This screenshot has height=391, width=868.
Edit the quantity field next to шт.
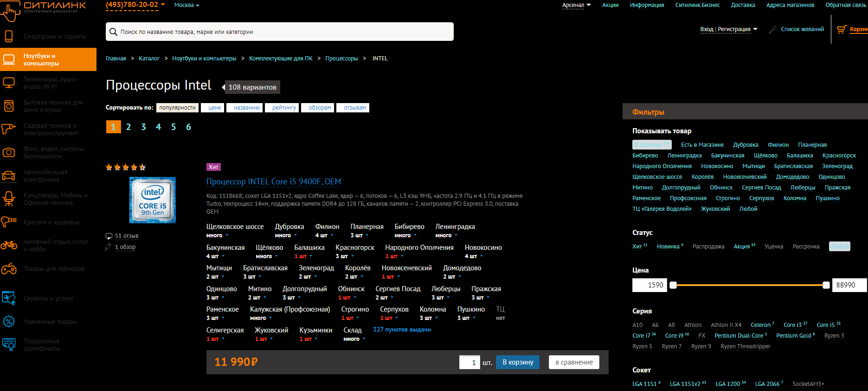click(469, 362)
